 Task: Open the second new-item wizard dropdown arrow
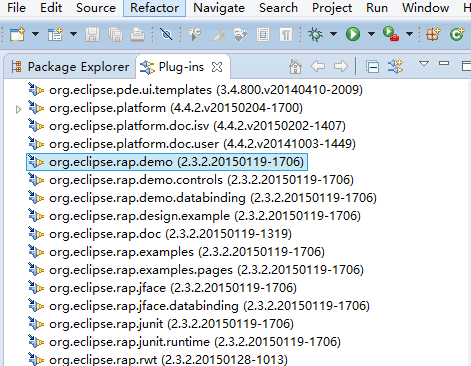(x=73, y=34)
